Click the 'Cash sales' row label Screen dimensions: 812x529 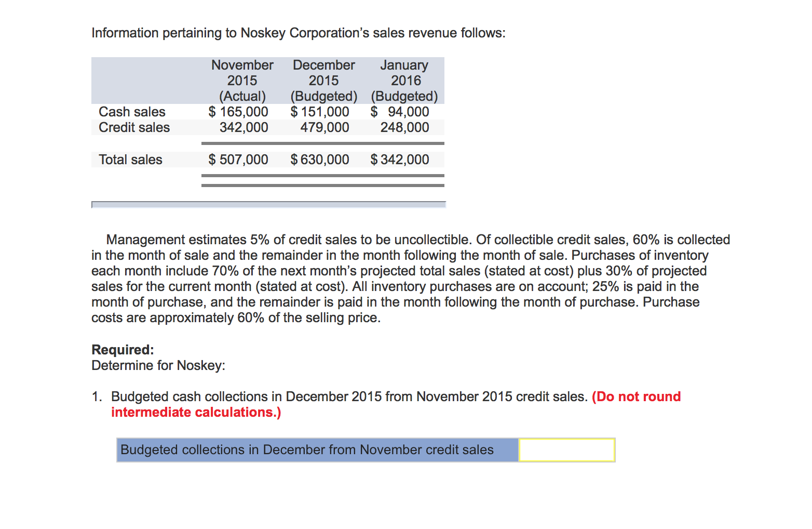132,112
